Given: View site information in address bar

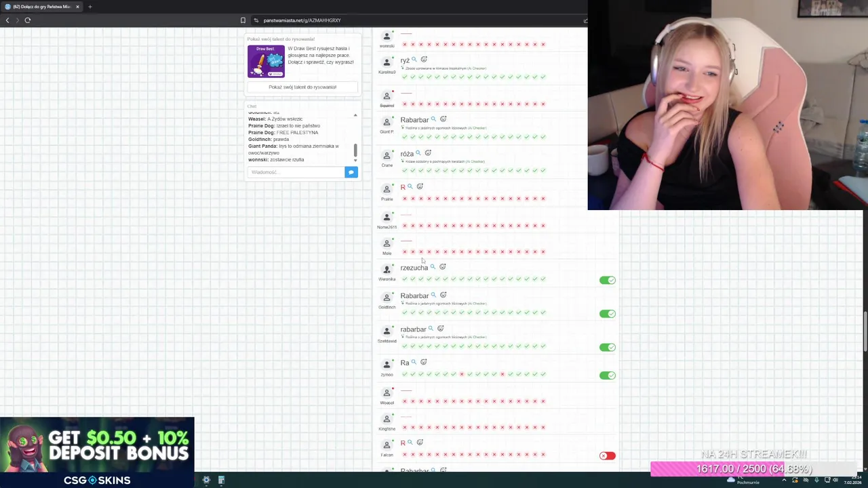Looking at the screenshot, I should (256, 20).
